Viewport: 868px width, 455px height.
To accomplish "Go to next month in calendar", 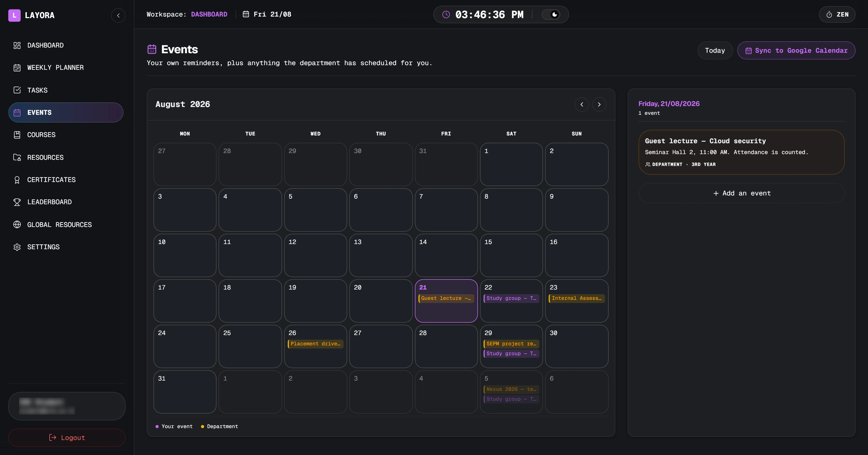I will click(x=599, y=104).
